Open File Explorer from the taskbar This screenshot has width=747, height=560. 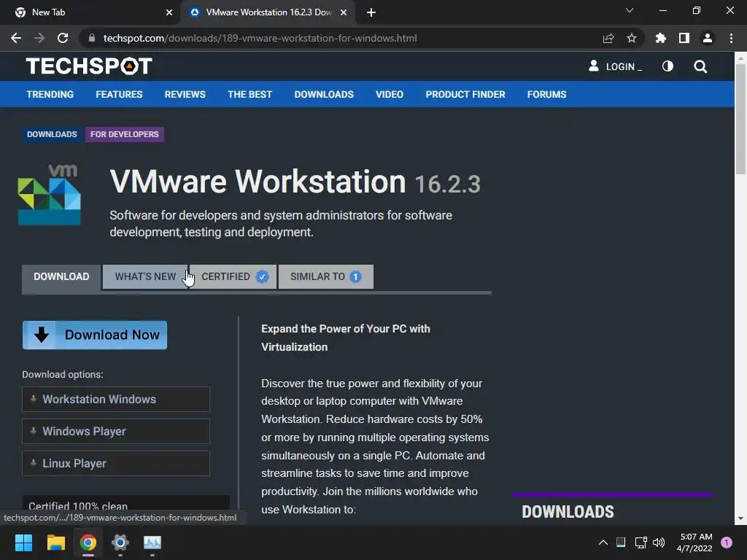tap(55, 542)
